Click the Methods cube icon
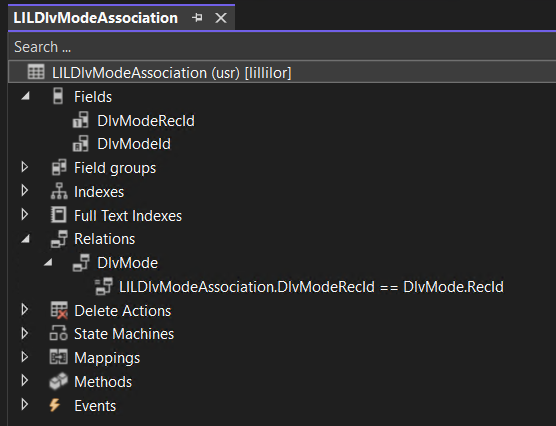Image resolution: width=556 pixels, height=426 pixels. click(x=59, y=381)
